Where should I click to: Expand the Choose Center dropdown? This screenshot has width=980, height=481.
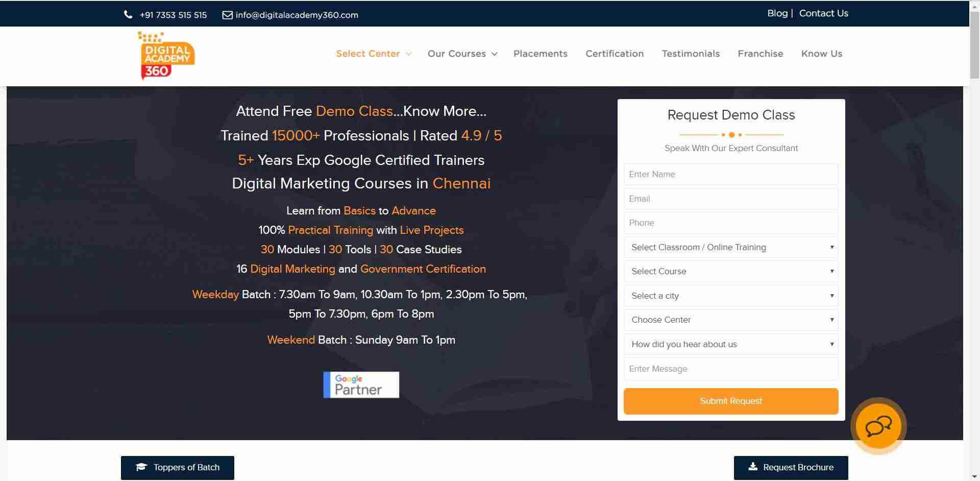tap(731, 320)
